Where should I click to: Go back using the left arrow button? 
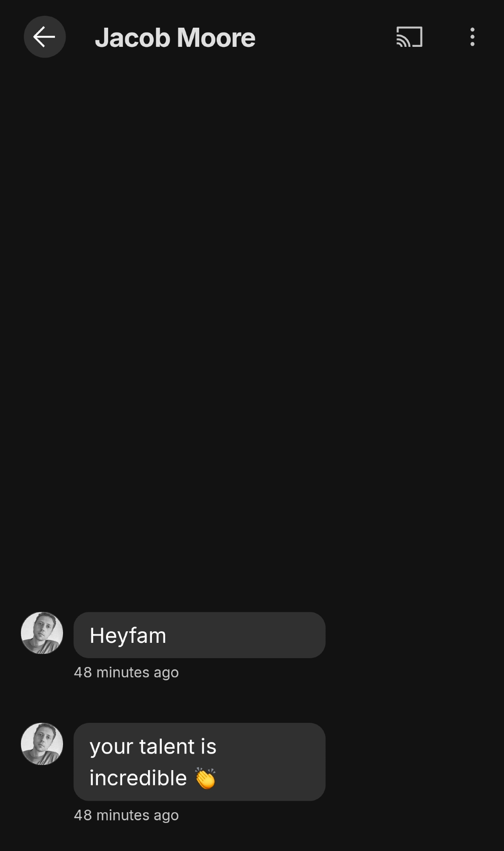tap(44, 37)
